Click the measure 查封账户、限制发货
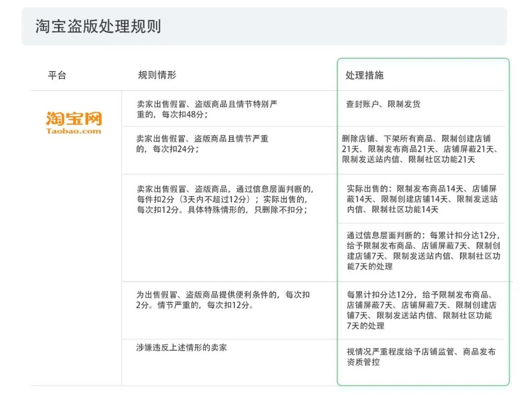532x403 pixels. click(383, 104)
